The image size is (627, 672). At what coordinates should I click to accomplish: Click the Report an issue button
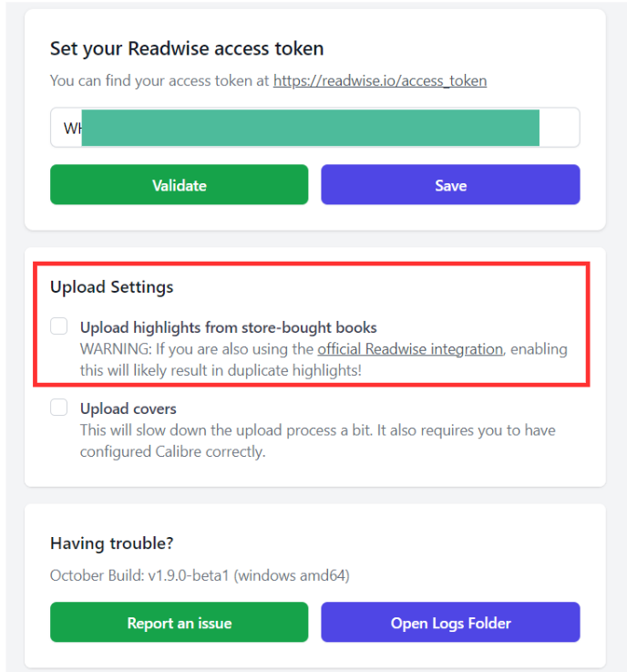click(179, 623)
